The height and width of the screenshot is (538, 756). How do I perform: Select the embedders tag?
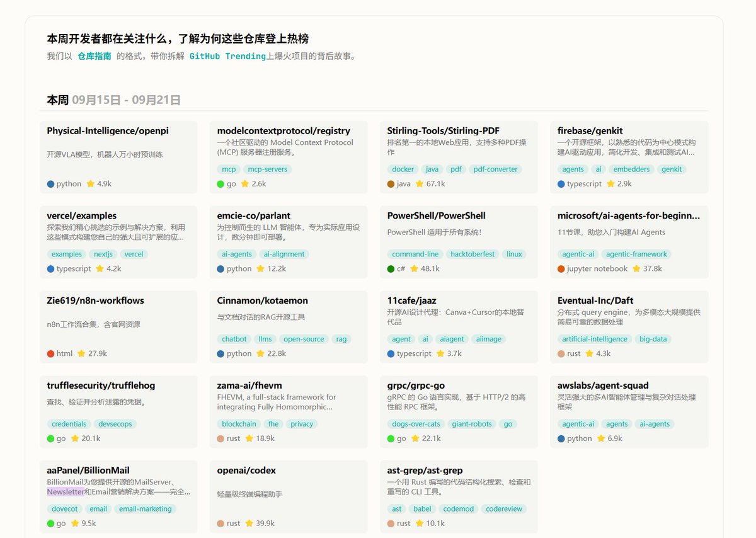coord(631,169)
